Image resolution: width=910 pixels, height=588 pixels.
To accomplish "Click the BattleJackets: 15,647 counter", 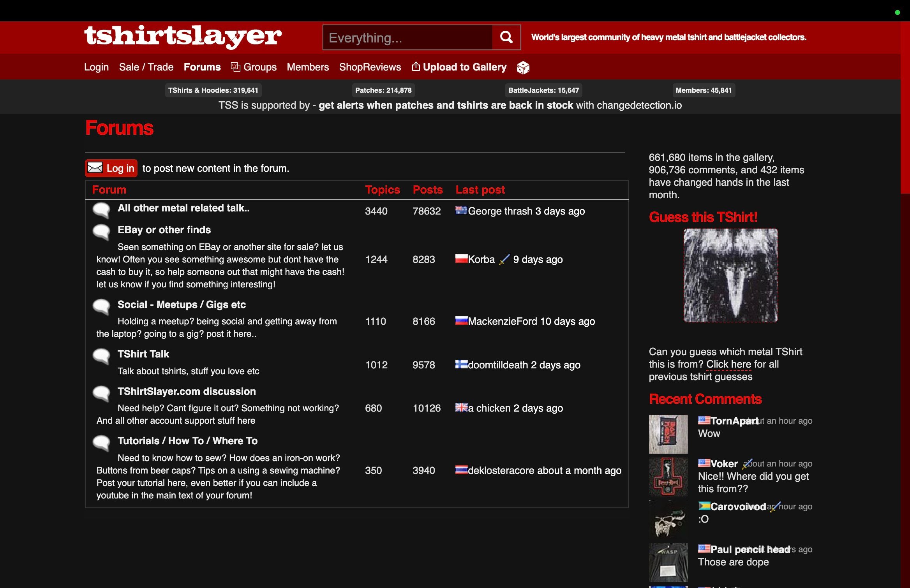I will (543, 90).
